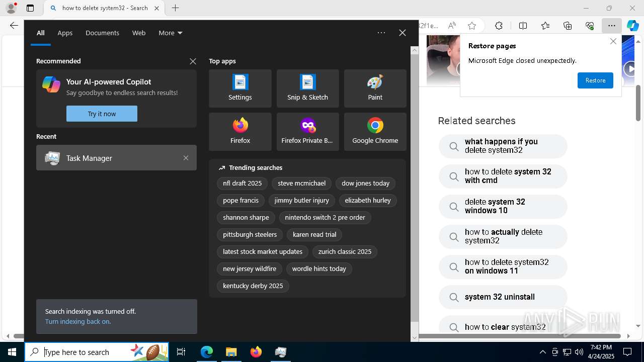Click the Copilot logo in Recommended
Image resolution: width=644 pixels, height=362 pixels.
[x=51, y=84]
